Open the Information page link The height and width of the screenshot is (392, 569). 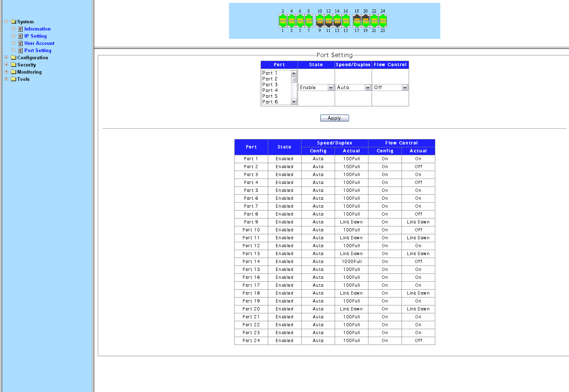[x=37, y=29]
